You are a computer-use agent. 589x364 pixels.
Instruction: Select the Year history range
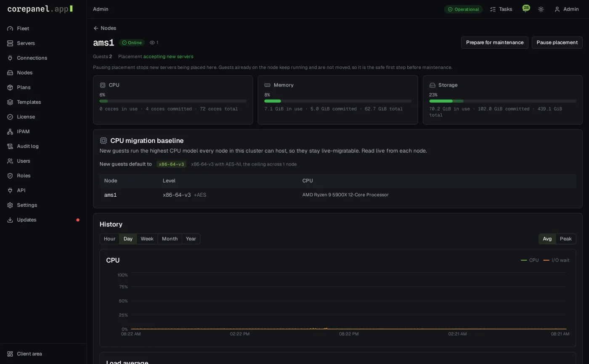click(x=191, y=239)
